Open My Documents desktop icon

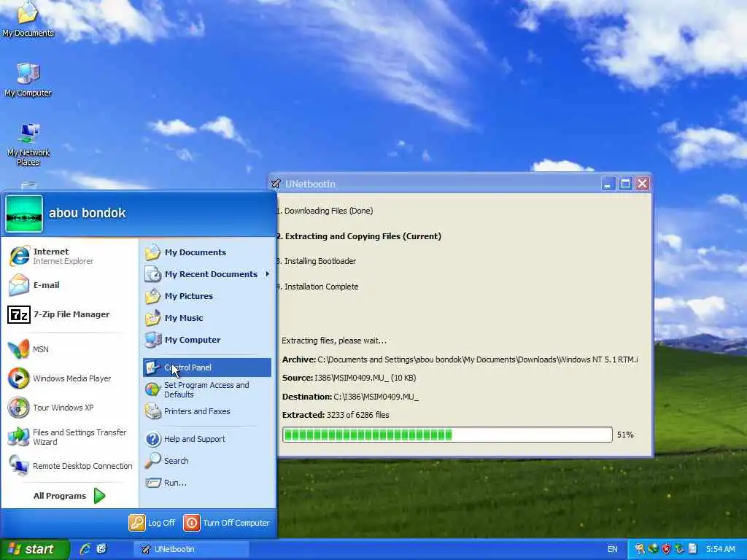(28, 20)
